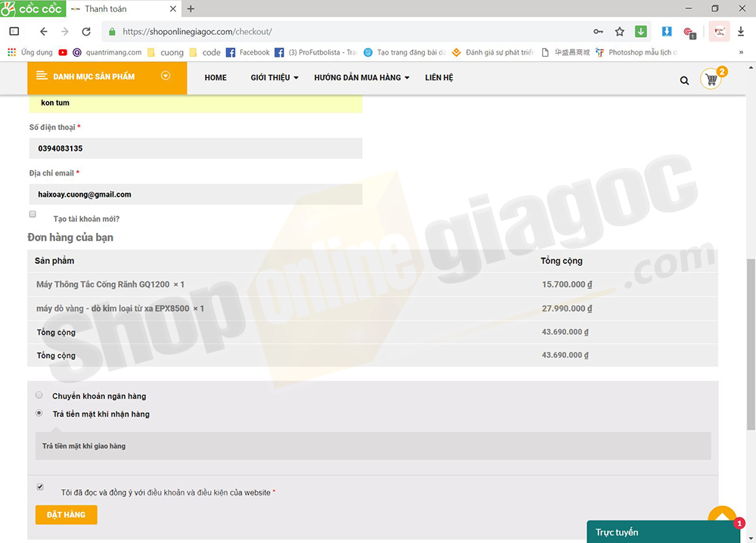The image size is (756, 543).
Task: Uncheck the terms and conditions agreement checkbox
Action: pos(40,487)
